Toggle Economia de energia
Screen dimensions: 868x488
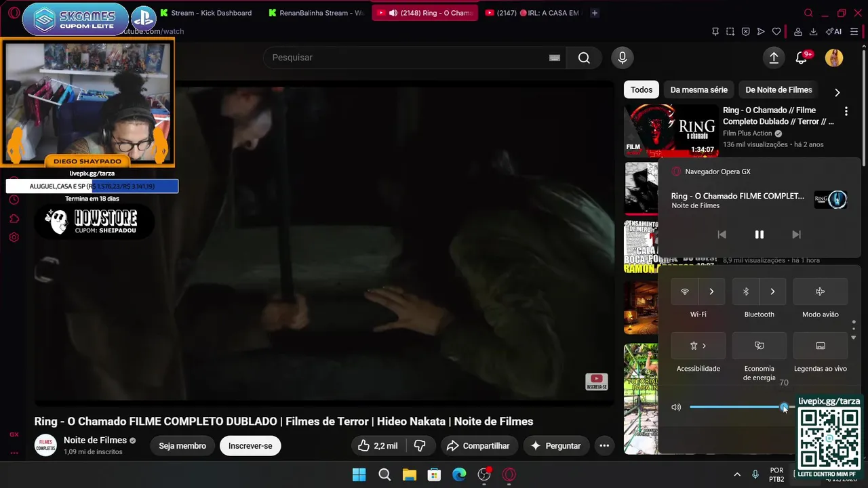(x=759, y=346)
